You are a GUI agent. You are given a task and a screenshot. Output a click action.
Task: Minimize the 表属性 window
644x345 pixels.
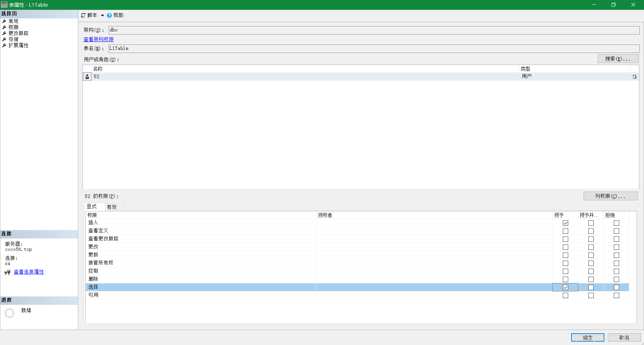point(594,5)
